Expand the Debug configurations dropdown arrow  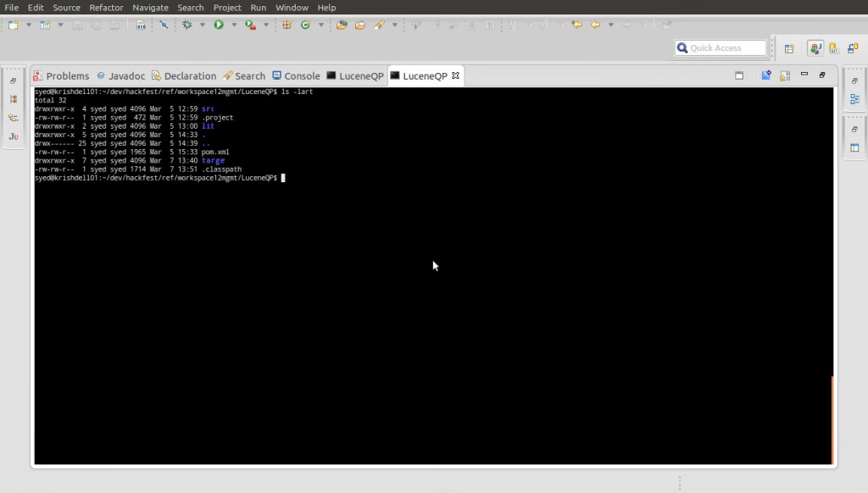[202, 25]
